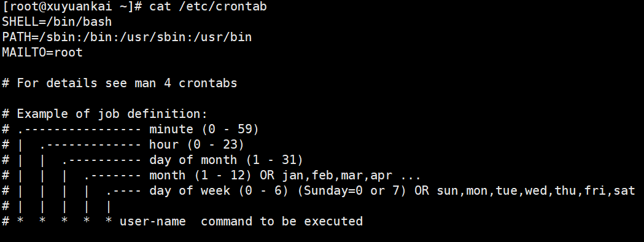The height and width of the screenshot is (242, 644).
Task: Click the 'cat /etc/crontab' command text
Action: (208, 7)
